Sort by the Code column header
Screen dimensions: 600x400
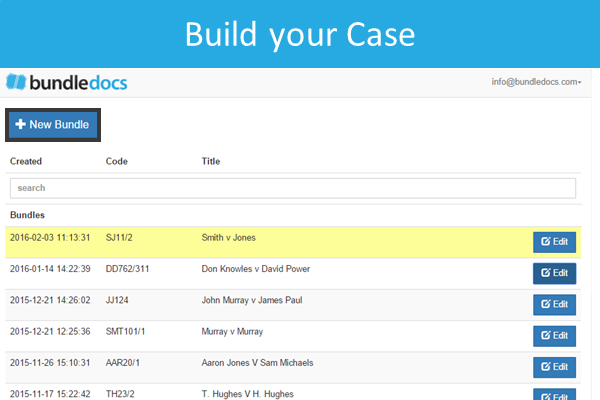[x=117, y=161]
